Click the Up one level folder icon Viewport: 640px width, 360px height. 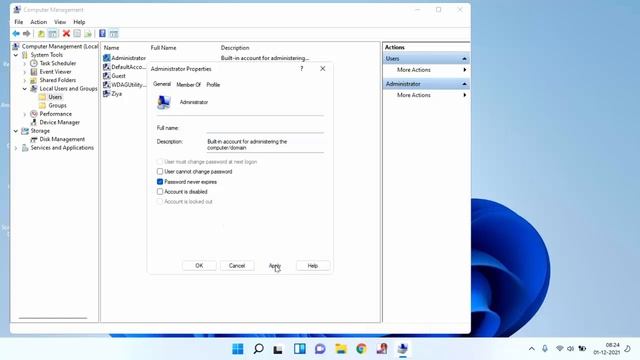point(41,33)
